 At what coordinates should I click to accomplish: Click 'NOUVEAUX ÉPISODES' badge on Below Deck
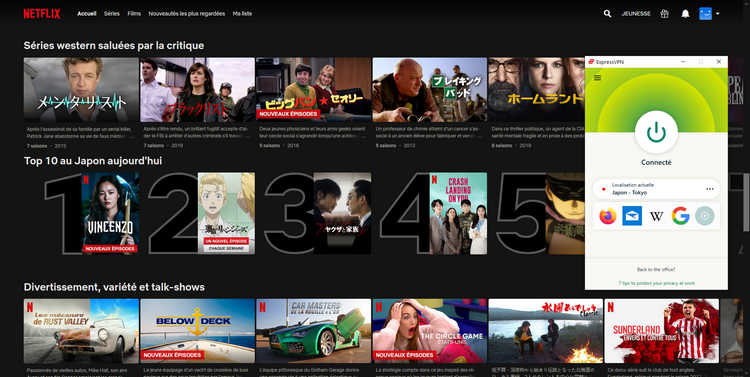[x=172, y=355]
